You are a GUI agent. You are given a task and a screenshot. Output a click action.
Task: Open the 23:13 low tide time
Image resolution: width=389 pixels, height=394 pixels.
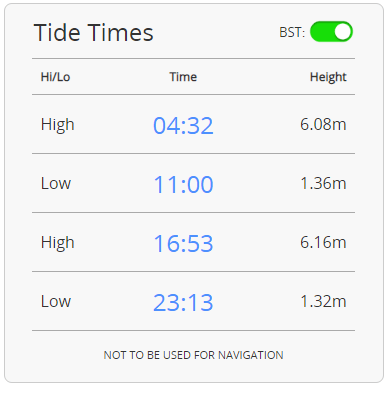click(x=183, y=302)
